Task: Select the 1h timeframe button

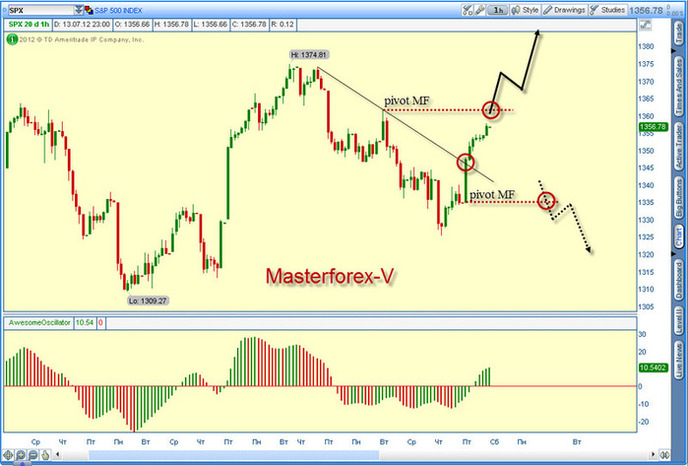Action: click(498, 10)
